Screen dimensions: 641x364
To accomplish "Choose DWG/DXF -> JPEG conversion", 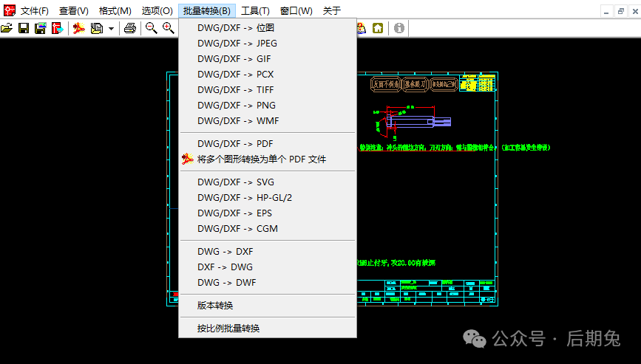I will [x=268, y=44].
